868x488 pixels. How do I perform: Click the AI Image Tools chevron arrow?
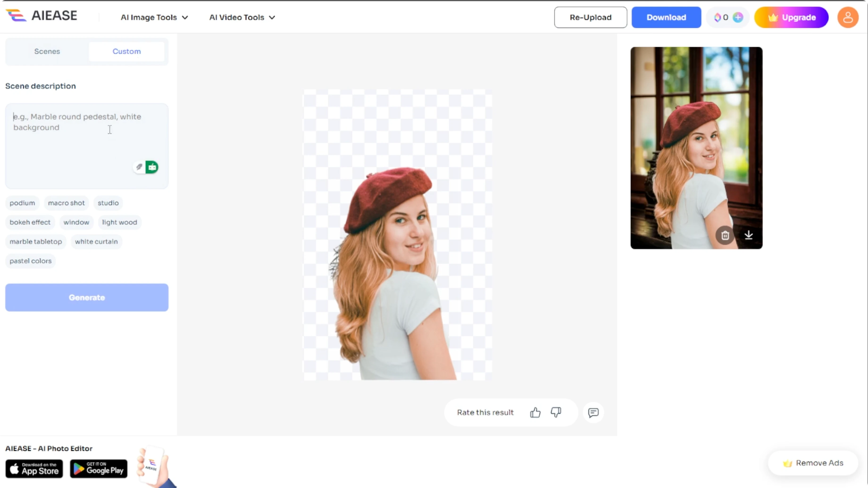[x=185, y=17]
